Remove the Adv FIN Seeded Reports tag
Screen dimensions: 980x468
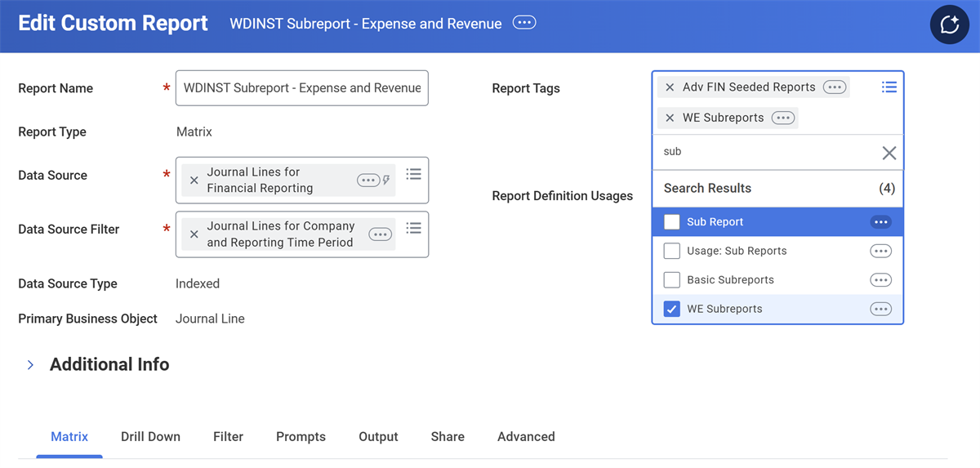coord(670,87)
